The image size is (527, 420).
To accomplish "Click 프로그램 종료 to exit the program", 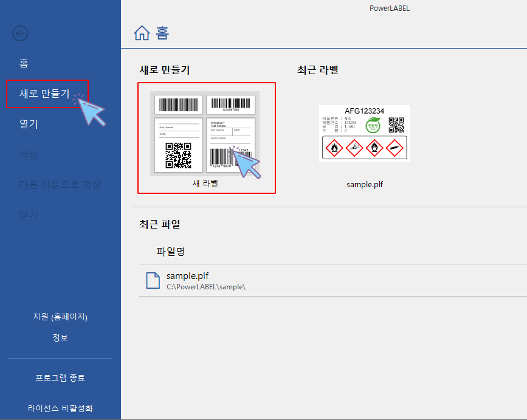I will click(60, 377).
